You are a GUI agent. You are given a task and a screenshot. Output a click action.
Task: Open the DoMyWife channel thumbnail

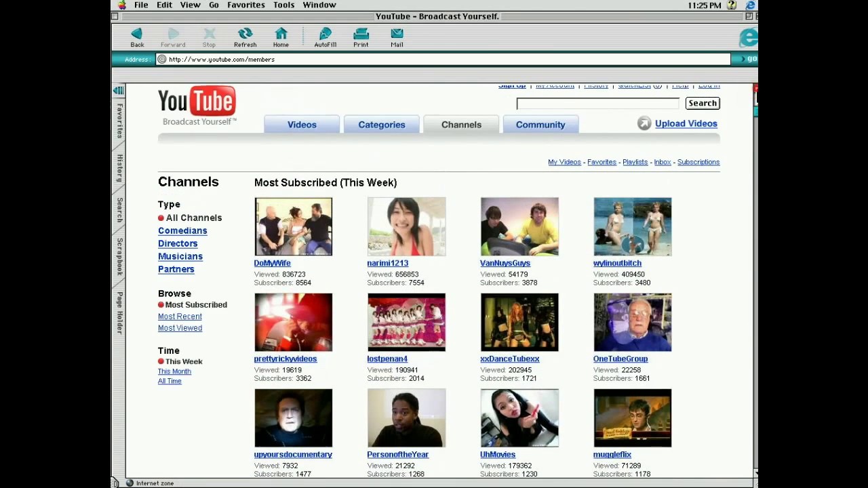coord(293,226)
